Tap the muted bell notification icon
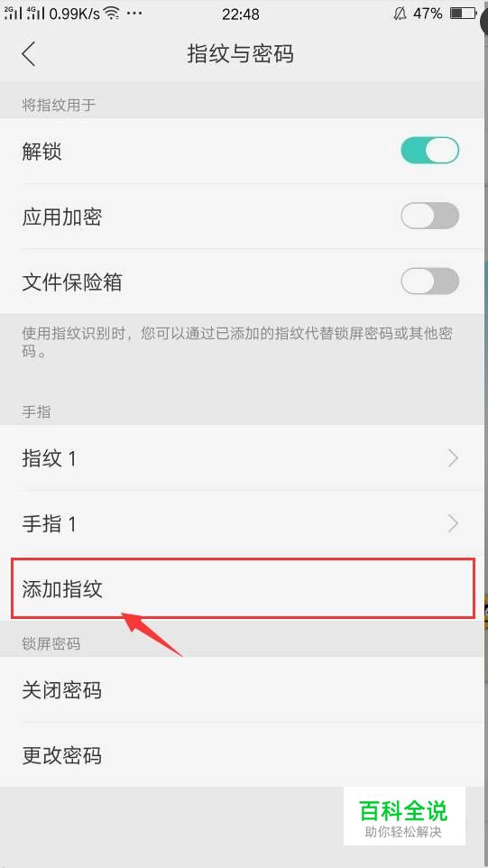Screen dimensions: 488x868 tap(400, 14)
